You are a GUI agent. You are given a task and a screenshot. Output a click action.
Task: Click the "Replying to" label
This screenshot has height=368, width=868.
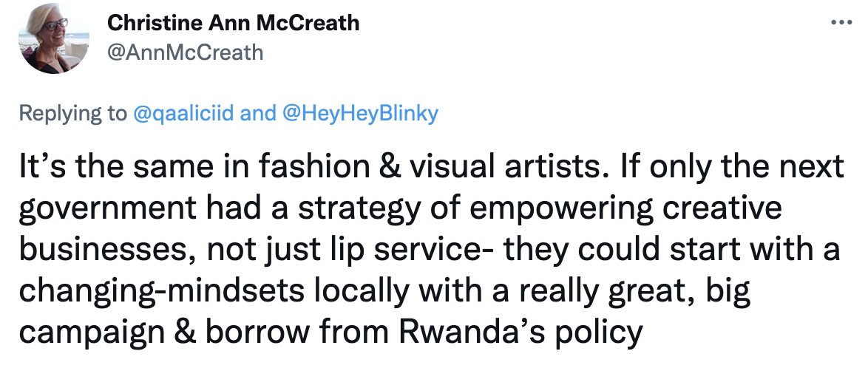point(72,113)
